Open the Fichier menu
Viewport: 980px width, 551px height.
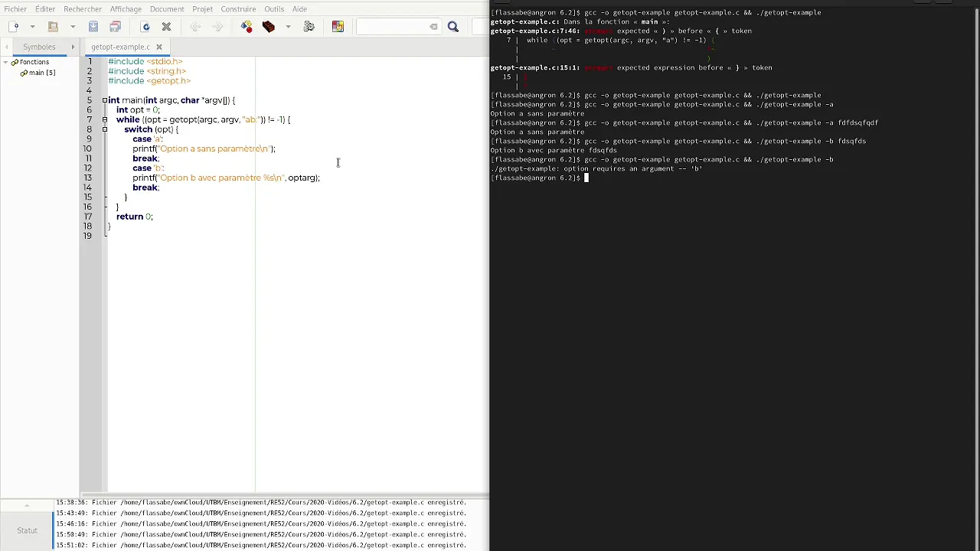15,9
